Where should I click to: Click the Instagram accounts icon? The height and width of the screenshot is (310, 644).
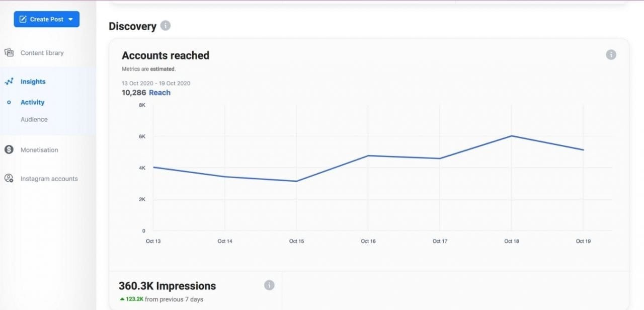point(9,178)
